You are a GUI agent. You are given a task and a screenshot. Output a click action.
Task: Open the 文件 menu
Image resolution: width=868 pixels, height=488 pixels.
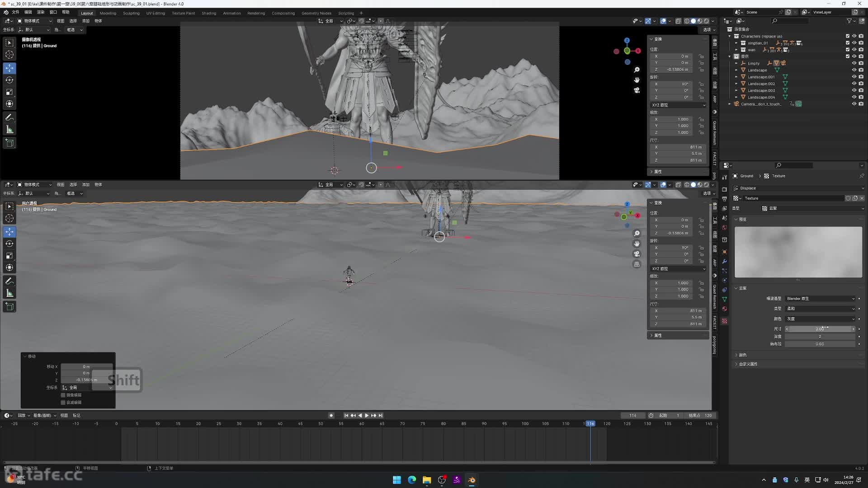15,12
